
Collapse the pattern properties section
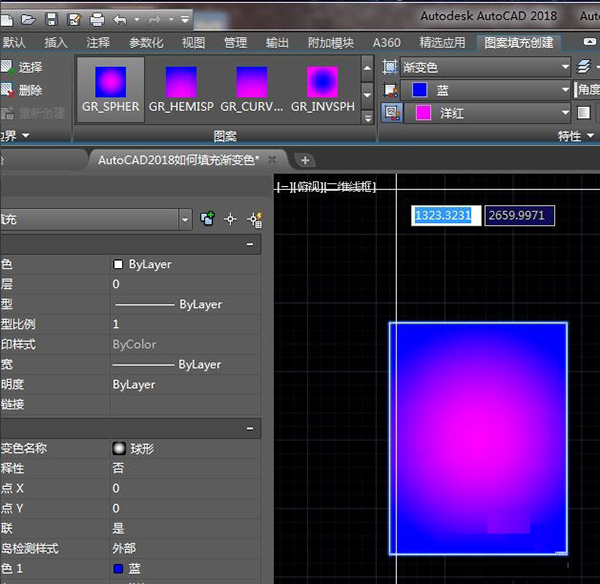249,428
